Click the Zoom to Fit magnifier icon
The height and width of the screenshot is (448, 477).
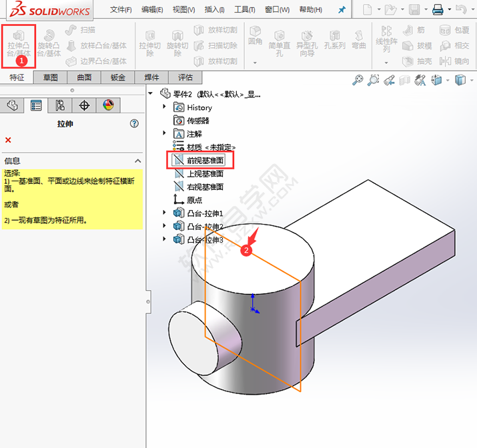pos(358,80)
